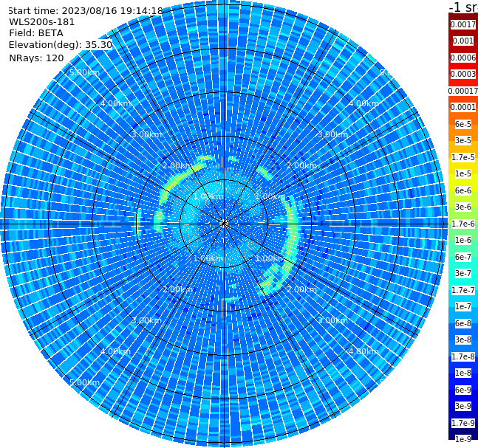478x448 pixels.
Task: Click the lower-left 3.00km range label
Action: pyautogui.click(x=146, y=320)
